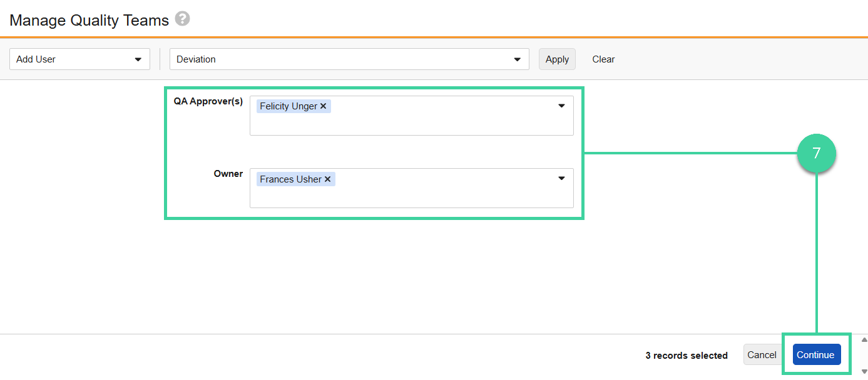Expand the Deviation selector chevron
This screenshot has height=380, width=868.
[518, 59]
